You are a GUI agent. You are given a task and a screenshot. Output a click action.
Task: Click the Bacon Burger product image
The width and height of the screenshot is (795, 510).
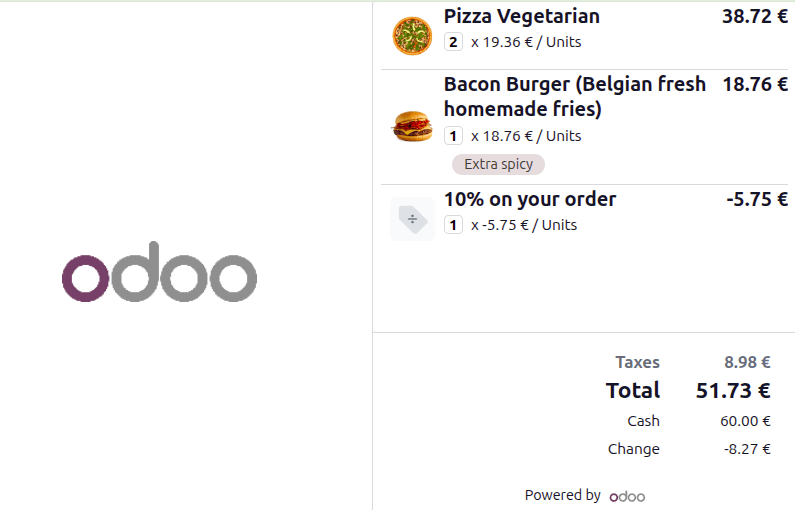[x=412, y=127]
